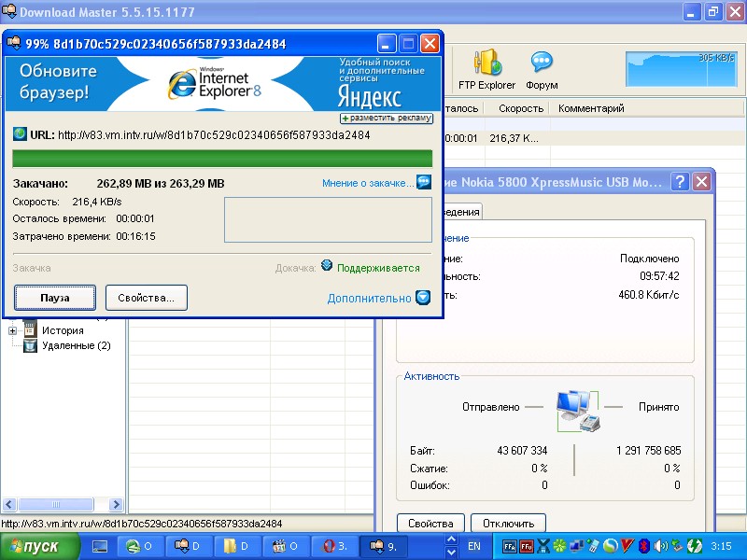The width and height of the screenshot is (747, 560).
Task: Click taskbar scroll down arrow
Action: click(x=451, y=553)
